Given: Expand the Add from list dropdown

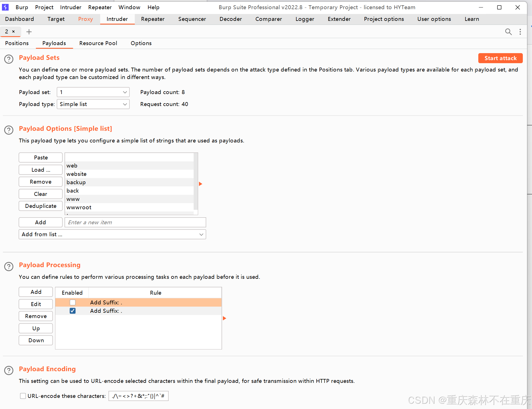Looking at the screenshot, I should click(x=112, y=234).
